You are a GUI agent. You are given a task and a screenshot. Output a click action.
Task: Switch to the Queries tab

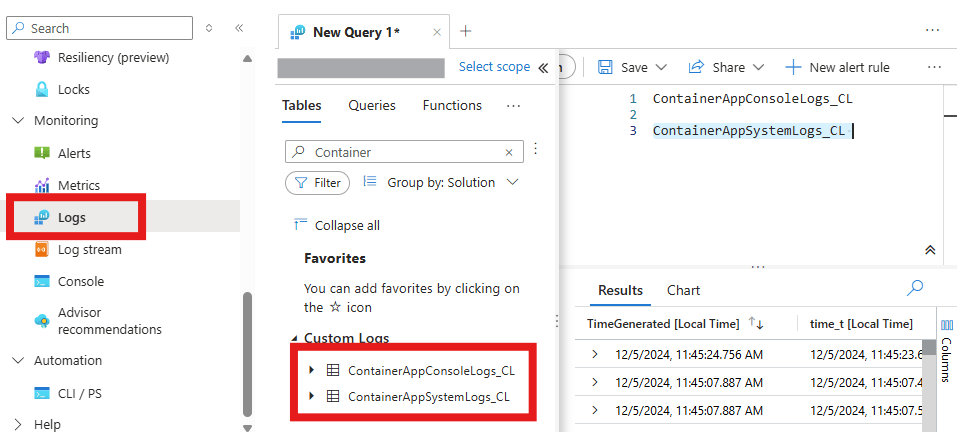[372, 106]
